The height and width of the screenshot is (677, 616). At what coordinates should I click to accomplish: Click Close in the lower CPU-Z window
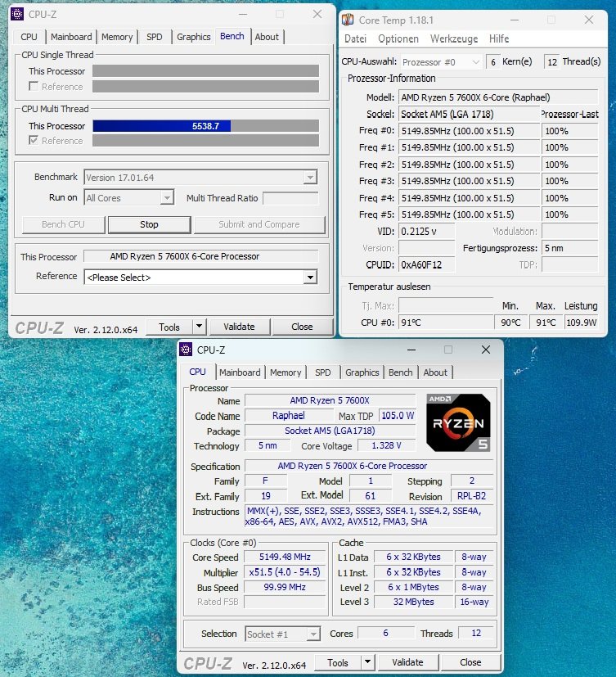(470, 662)
